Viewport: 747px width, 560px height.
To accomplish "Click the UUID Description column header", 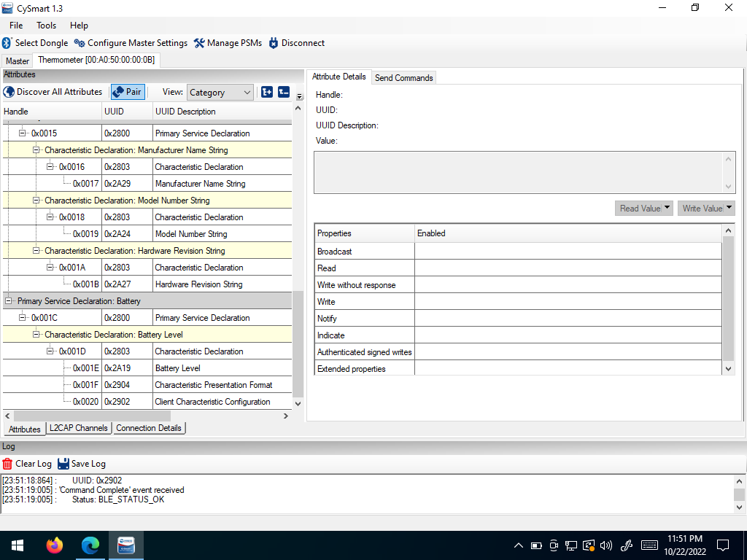I will [222, 112].
